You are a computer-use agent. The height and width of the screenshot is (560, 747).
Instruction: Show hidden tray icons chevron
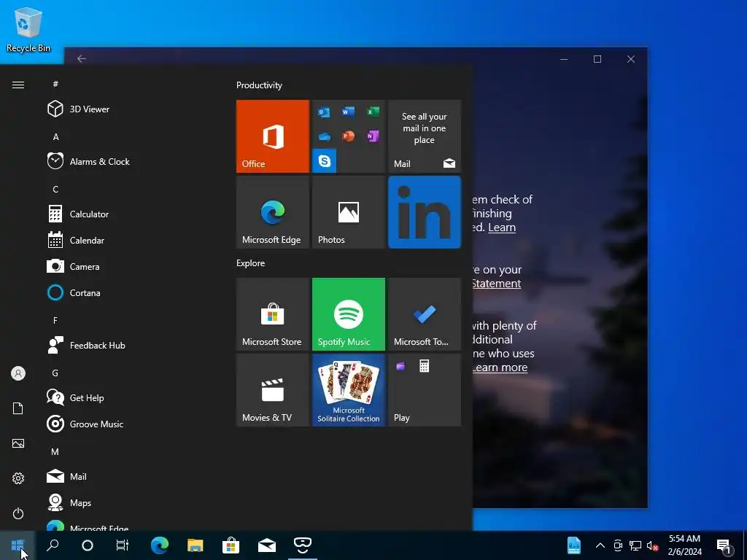pos(600,545)
